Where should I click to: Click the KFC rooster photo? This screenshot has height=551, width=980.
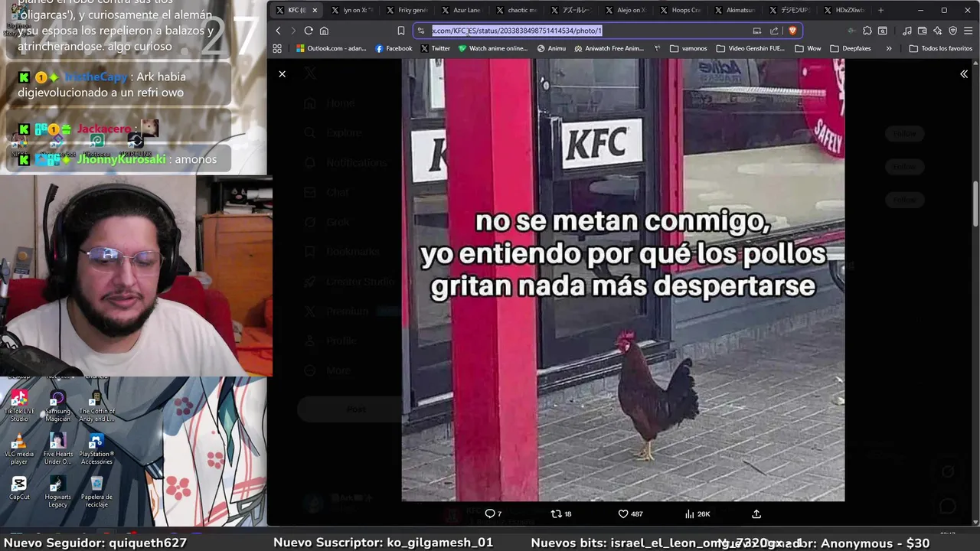[x=622, y=280]
